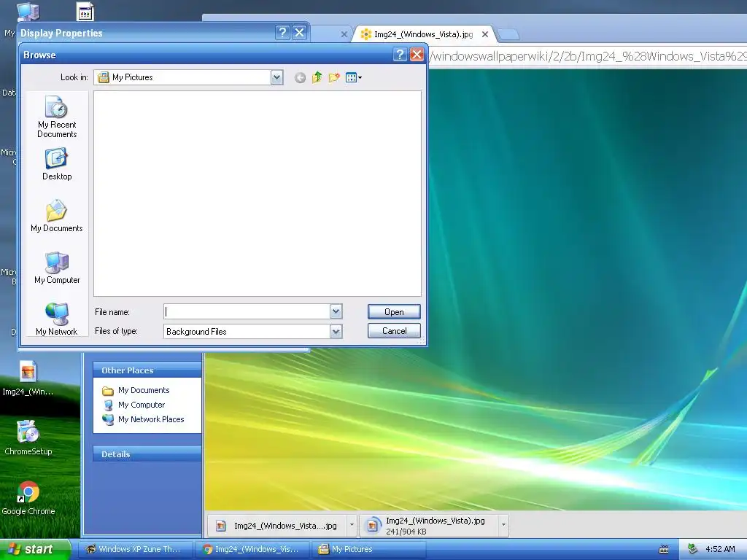Open the View Menu button
Viewport: 747px width, 560px height.
pos(354,77)
